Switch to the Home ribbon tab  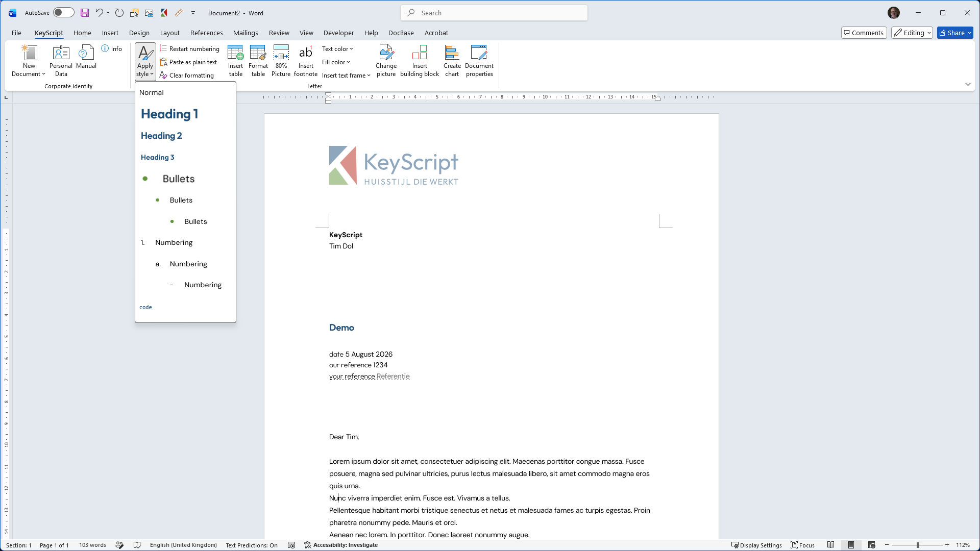[82, 33]
